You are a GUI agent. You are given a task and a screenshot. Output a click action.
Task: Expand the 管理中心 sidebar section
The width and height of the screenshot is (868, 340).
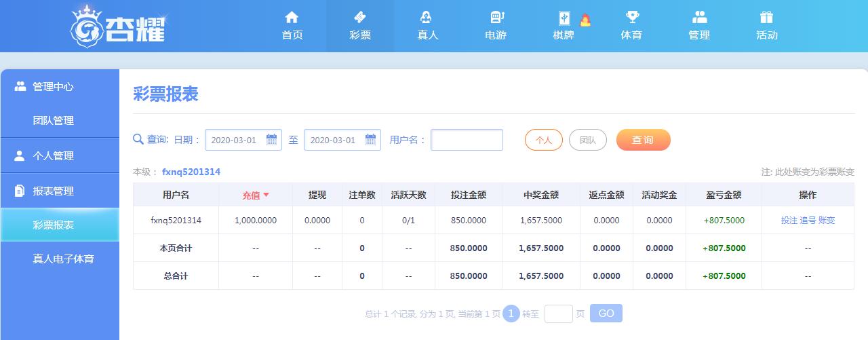pos(60,86)
